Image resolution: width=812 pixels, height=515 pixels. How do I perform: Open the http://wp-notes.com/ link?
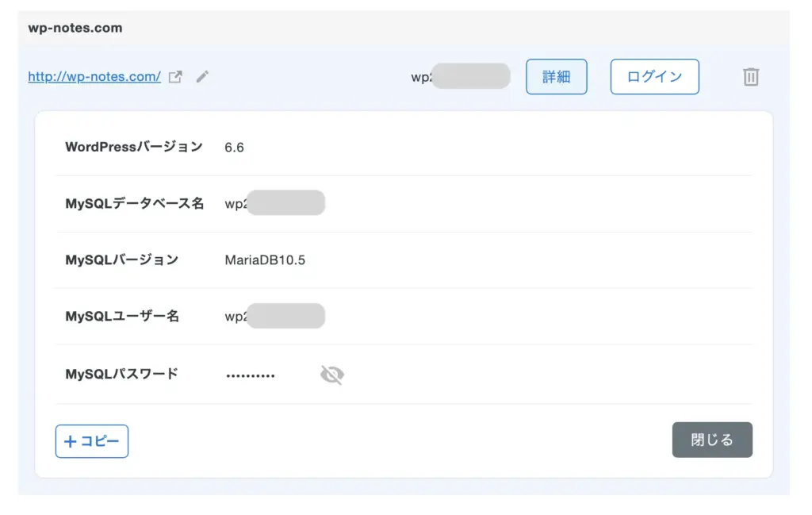[94, 77]
